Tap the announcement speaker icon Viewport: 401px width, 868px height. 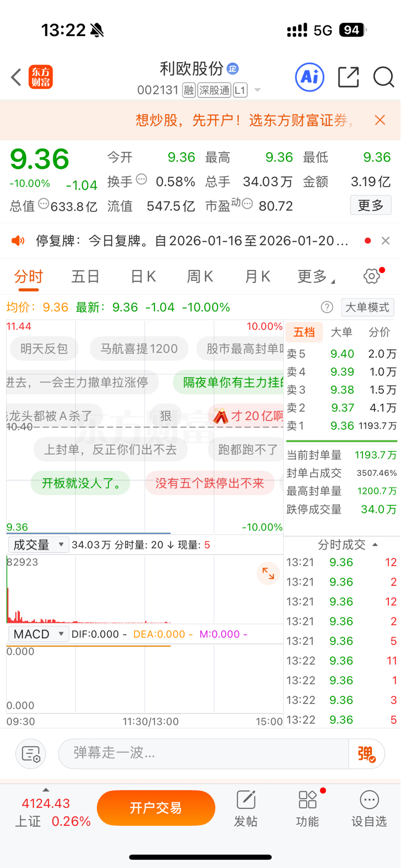18,241
